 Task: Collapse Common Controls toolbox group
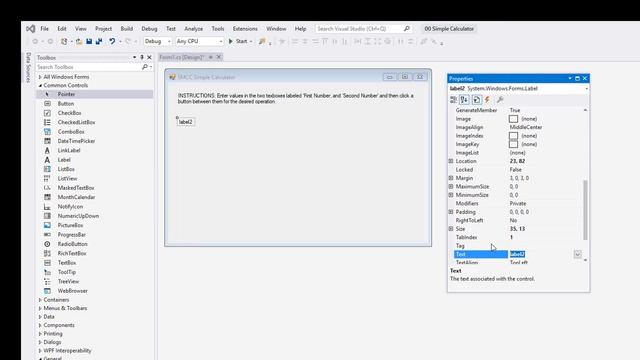point(40,86)
